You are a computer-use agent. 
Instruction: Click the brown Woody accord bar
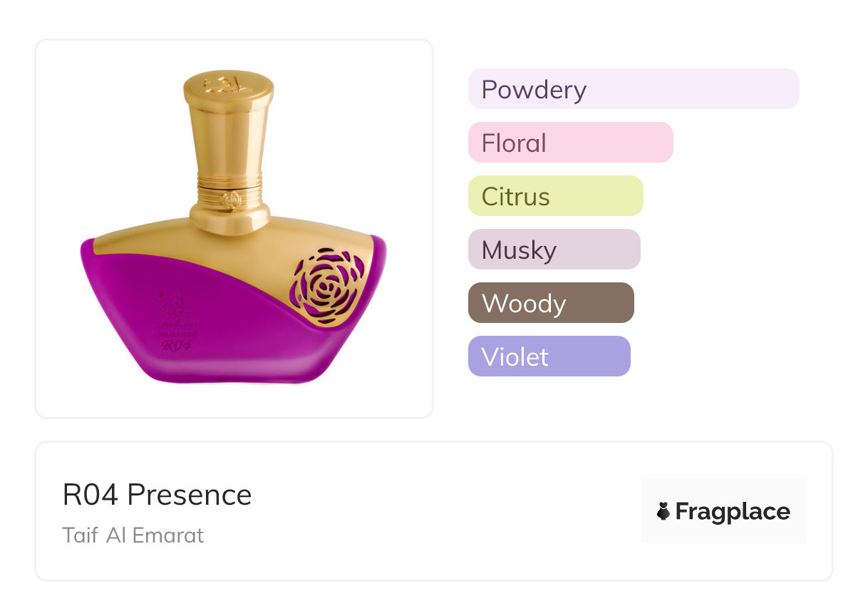550,303
